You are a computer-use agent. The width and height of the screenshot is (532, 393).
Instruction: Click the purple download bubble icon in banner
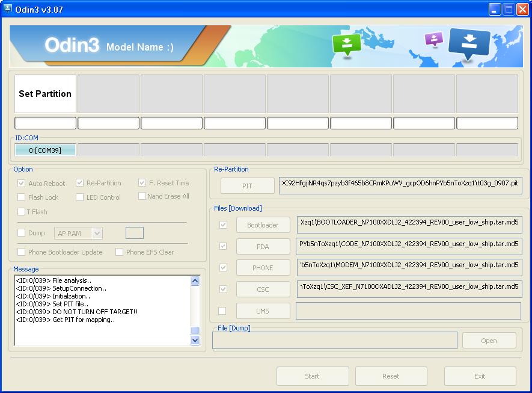(433, 39)
